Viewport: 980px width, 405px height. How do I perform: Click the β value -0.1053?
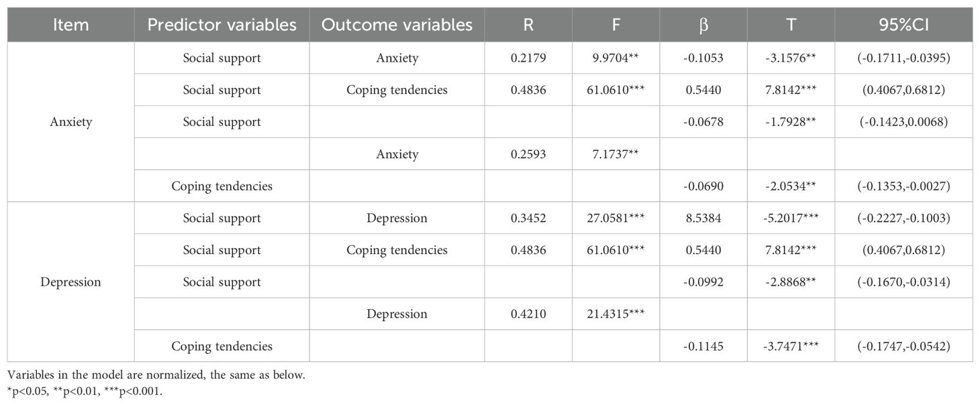(703, 58)
